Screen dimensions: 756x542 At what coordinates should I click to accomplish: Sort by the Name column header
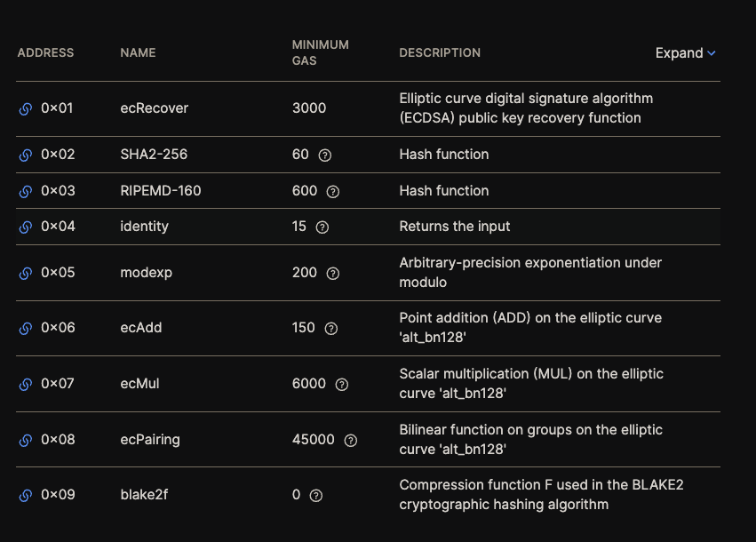138,52
